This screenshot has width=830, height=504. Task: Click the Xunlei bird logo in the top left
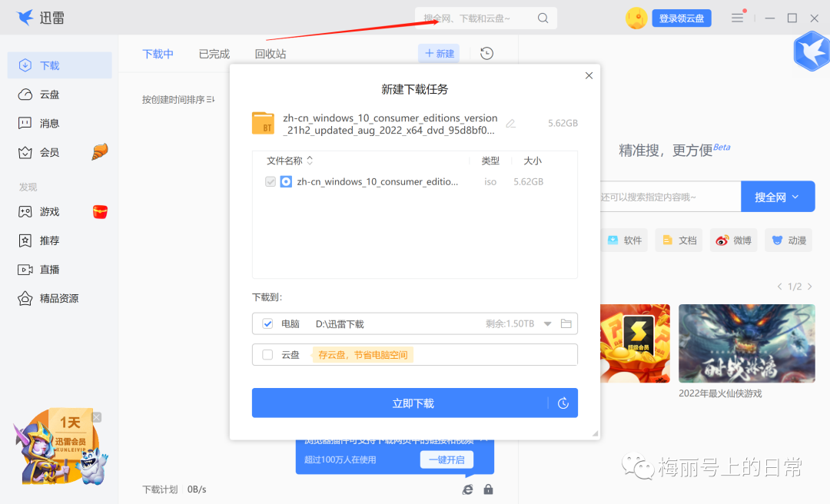click(x=25, y=18)
